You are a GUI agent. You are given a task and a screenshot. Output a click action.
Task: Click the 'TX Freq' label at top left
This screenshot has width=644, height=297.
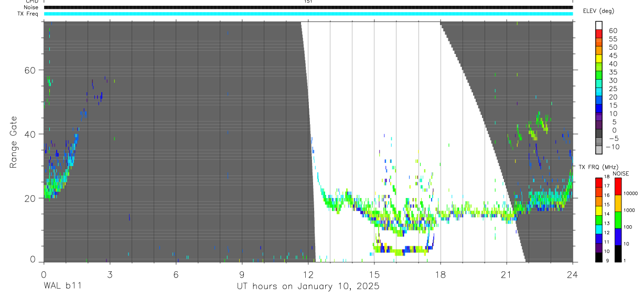(x=28, y=14)
